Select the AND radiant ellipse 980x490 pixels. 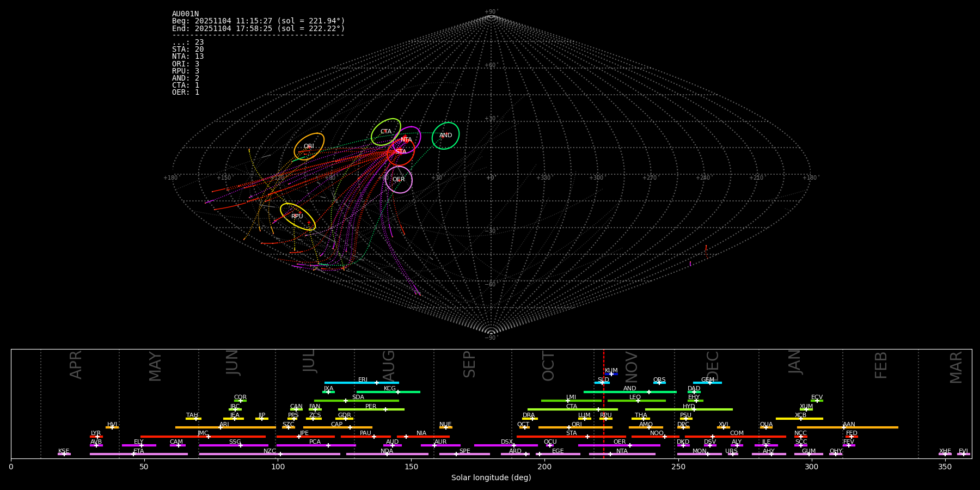pyautogui.click(x=445, y=136)
